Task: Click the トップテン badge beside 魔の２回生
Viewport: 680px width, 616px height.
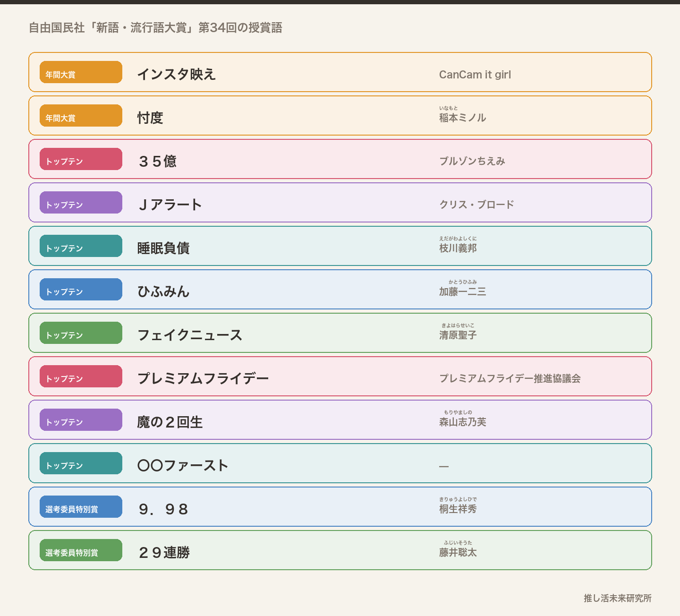Action: pos(81,419)
